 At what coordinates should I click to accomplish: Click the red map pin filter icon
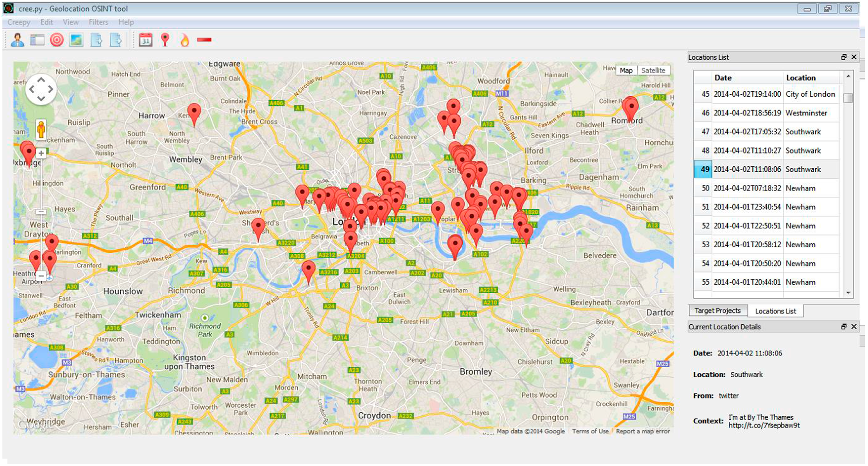point(165,40)
